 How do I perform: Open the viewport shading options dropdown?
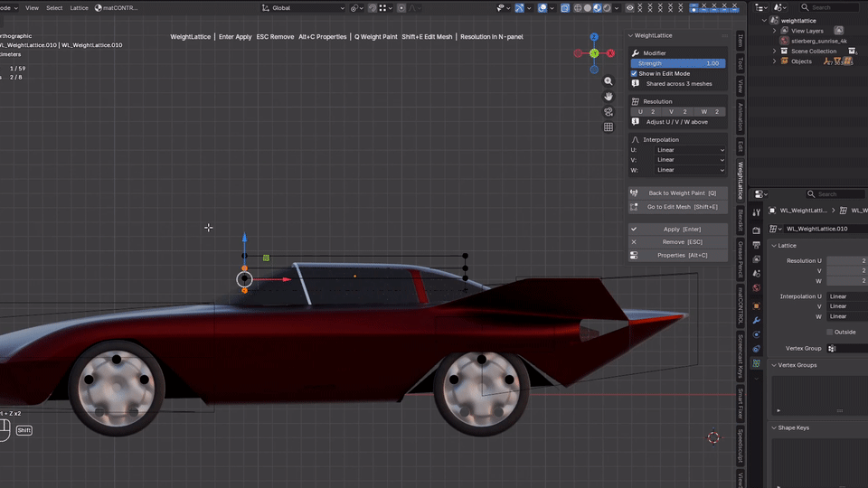[x=616, y=8]
